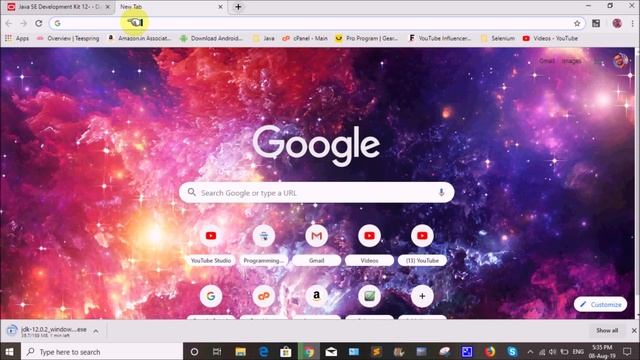640x360 pixels.
Task: Close the New Tab tab
Action: click(x=220, y=7)
